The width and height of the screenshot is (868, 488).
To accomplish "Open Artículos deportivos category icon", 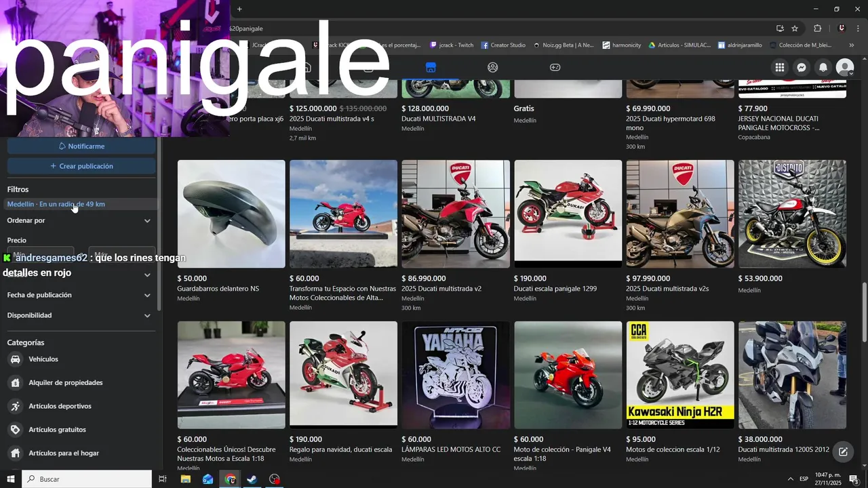I will [x=15, y=406].
